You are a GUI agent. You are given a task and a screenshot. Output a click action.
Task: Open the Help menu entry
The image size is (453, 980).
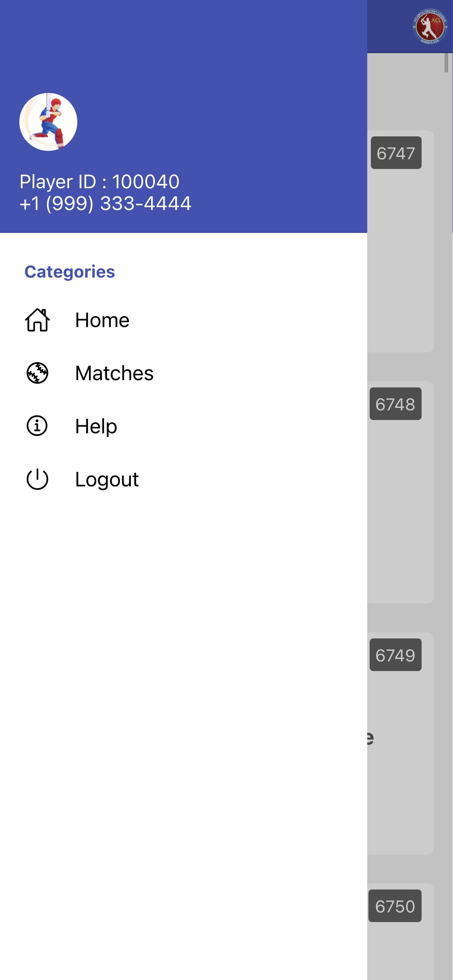[x=96, y=426]
